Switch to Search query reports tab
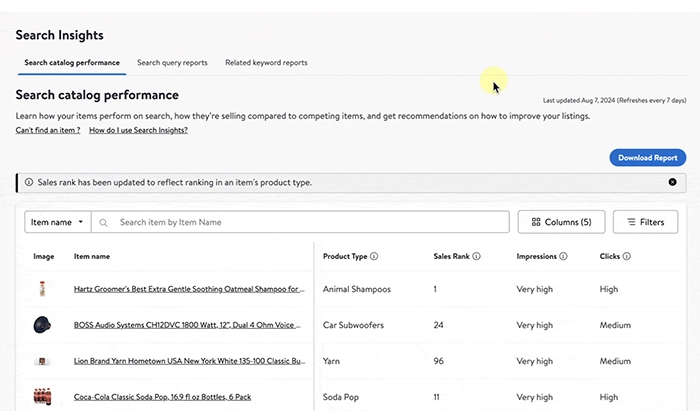 (172, 63)
